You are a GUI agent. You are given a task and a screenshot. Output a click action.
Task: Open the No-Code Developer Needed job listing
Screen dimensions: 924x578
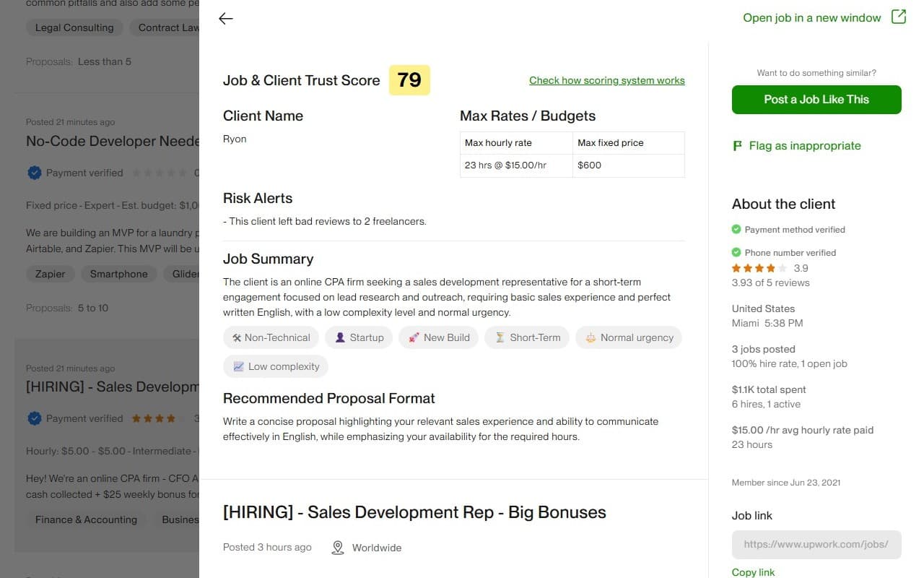(x=112, y=141)
